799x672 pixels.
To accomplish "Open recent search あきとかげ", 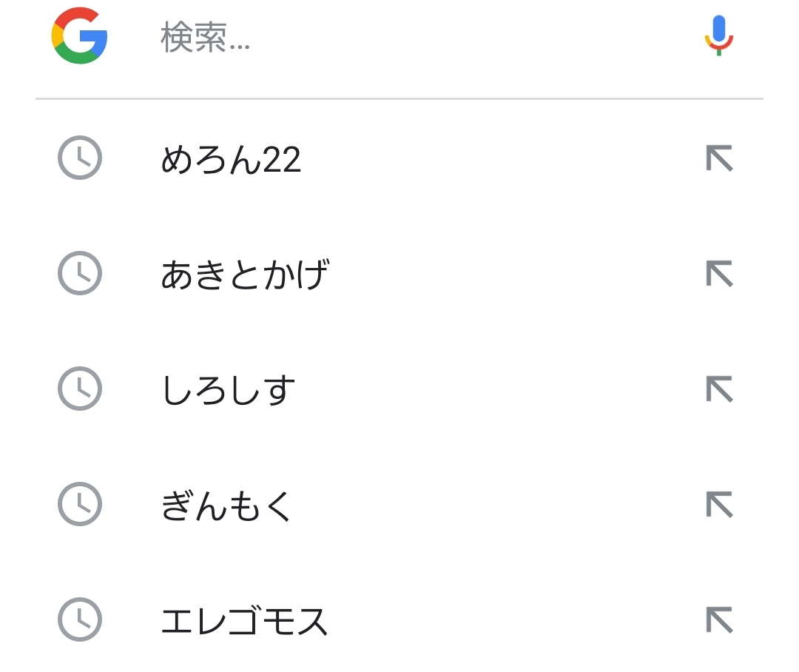I will coord(244,275).
